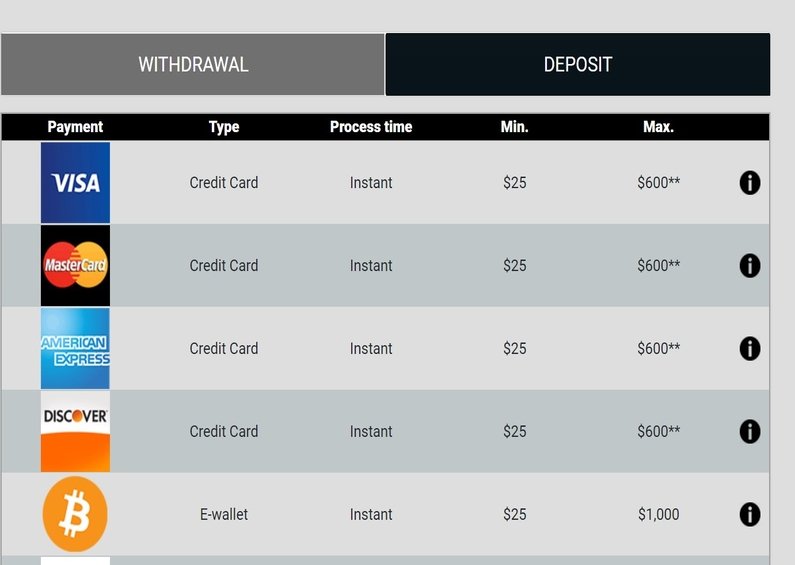Viewport: 795px width, 565px height.
Task: Pick the Discover card logo
Action: [75, 431]
